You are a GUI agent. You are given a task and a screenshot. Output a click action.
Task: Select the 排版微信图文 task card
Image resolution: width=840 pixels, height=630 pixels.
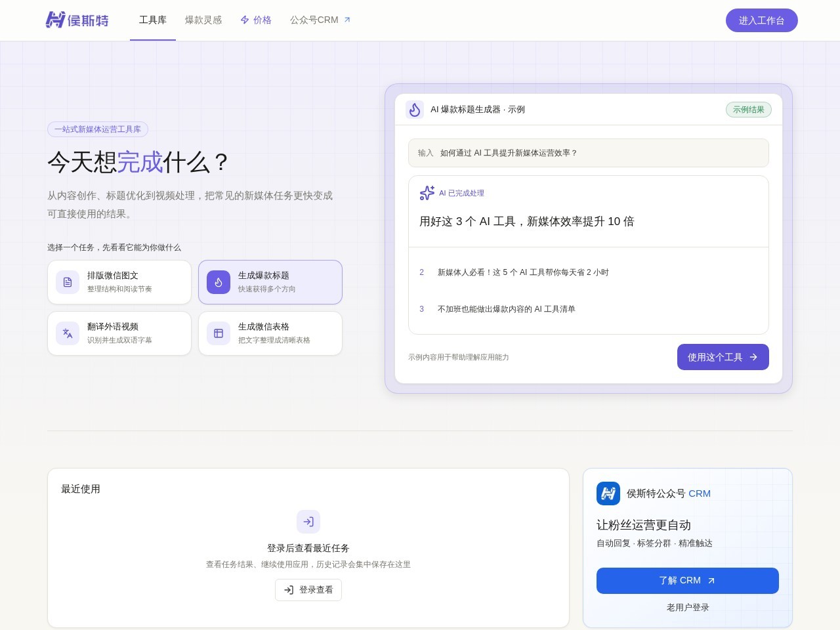[119, 282]
